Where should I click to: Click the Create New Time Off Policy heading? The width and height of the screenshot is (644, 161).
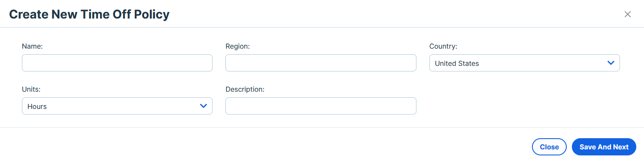tap(89, 14)
